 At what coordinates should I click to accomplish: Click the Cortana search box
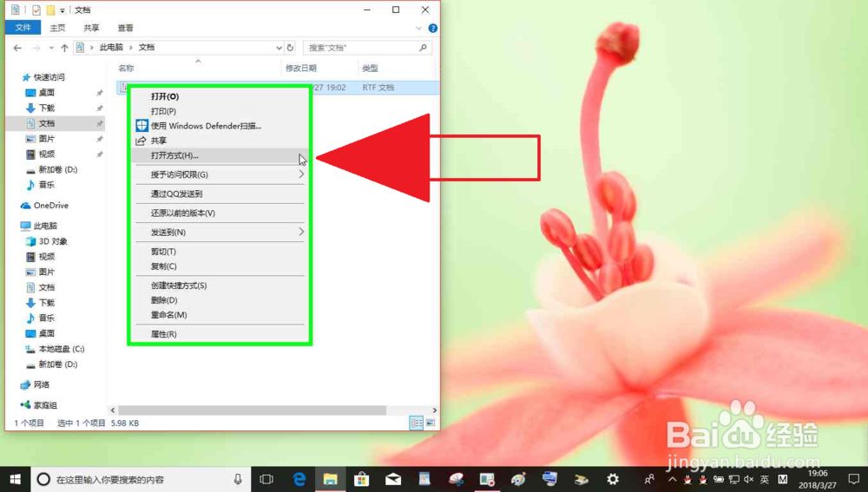141,479
